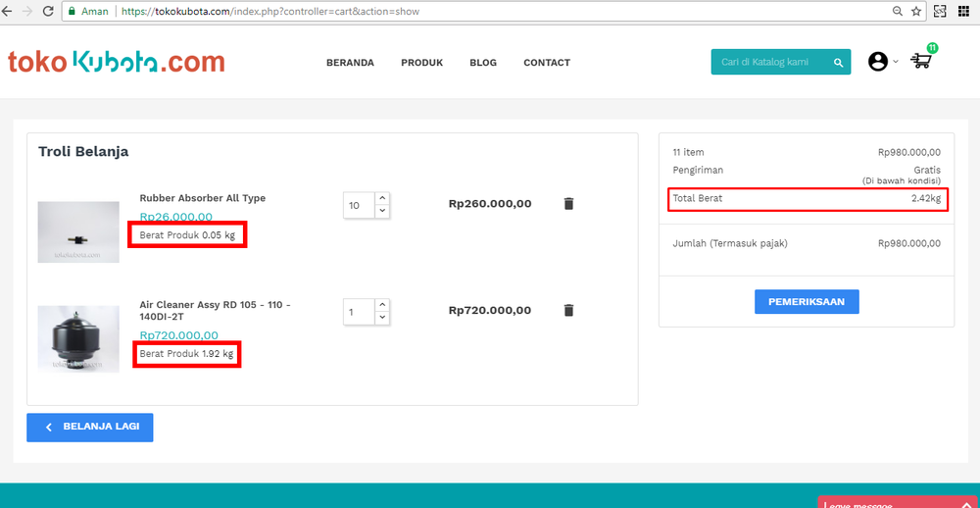Screen dimensions: 980x508
Task: Click the browser address bar URL
Action: point(270,11)
